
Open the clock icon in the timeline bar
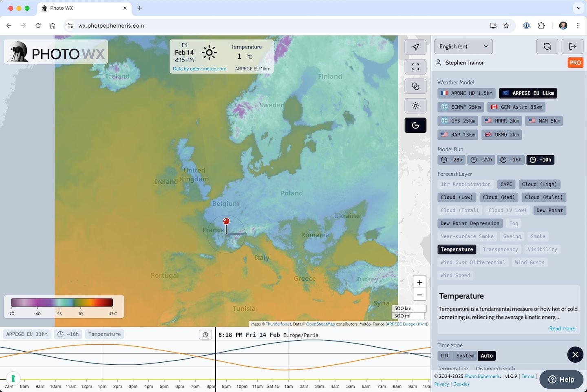(205, 334)
